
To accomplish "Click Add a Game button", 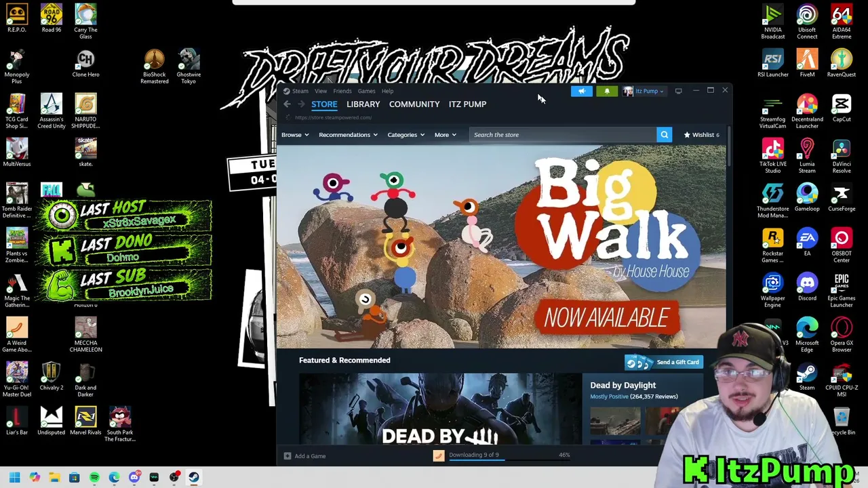I will coord(305,456).
